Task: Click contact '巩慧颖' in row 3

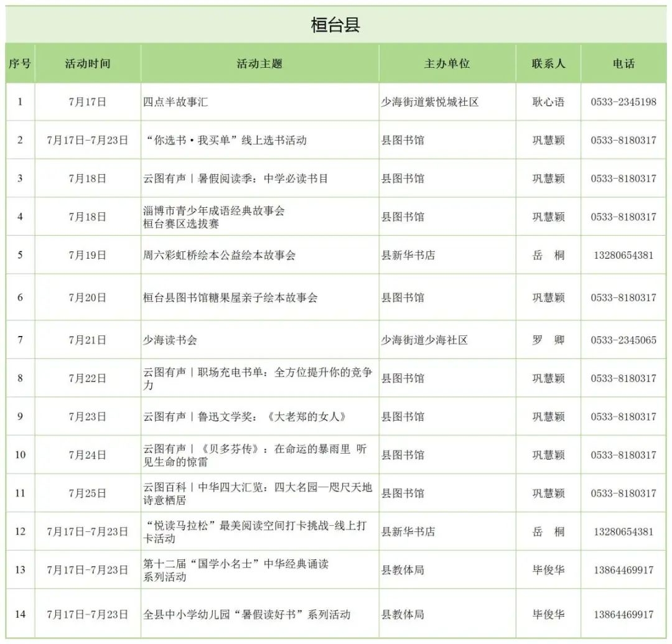Action: 548,178
